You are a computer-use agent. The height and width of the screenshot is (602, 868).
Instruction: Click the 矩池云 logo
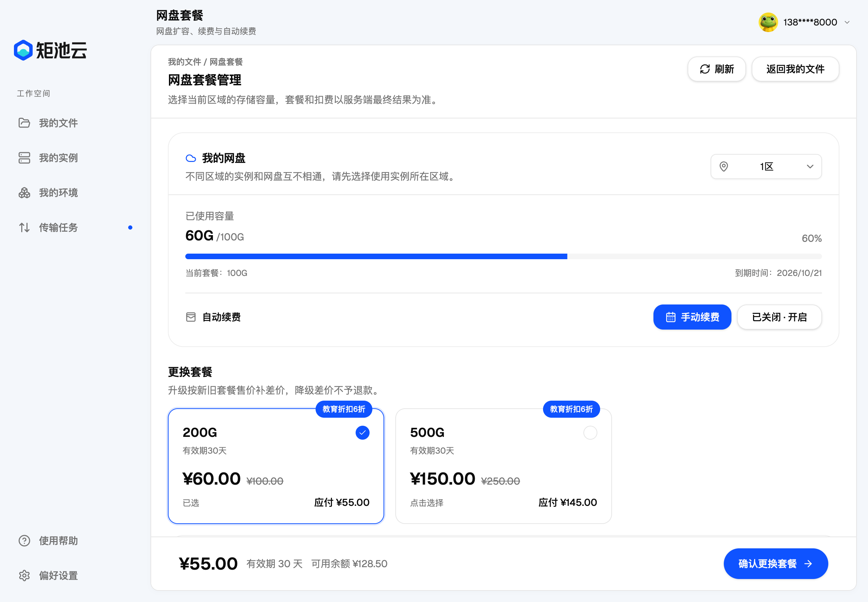50,50
